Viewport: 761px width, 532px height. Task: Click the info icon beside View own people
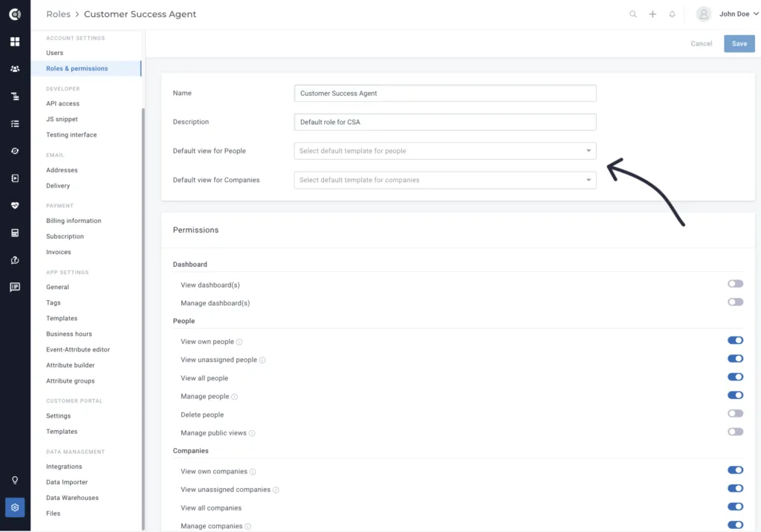click(x=239, y=343)
